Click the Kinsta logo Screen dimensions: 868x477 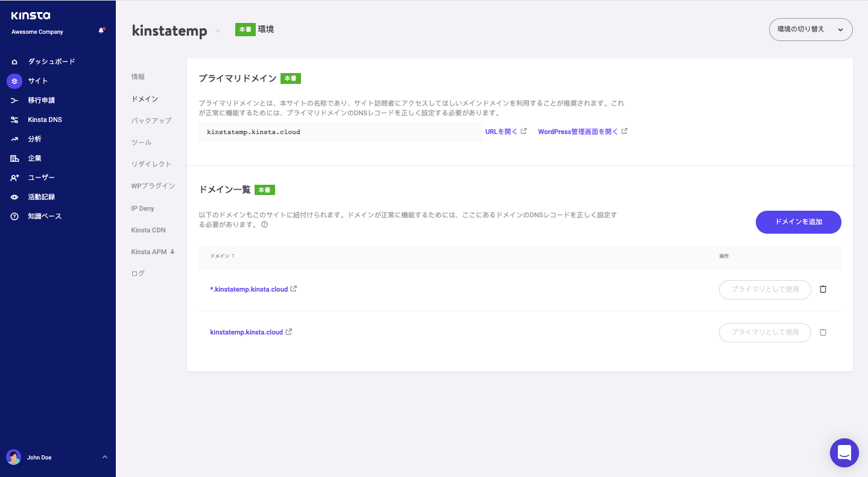31,16
